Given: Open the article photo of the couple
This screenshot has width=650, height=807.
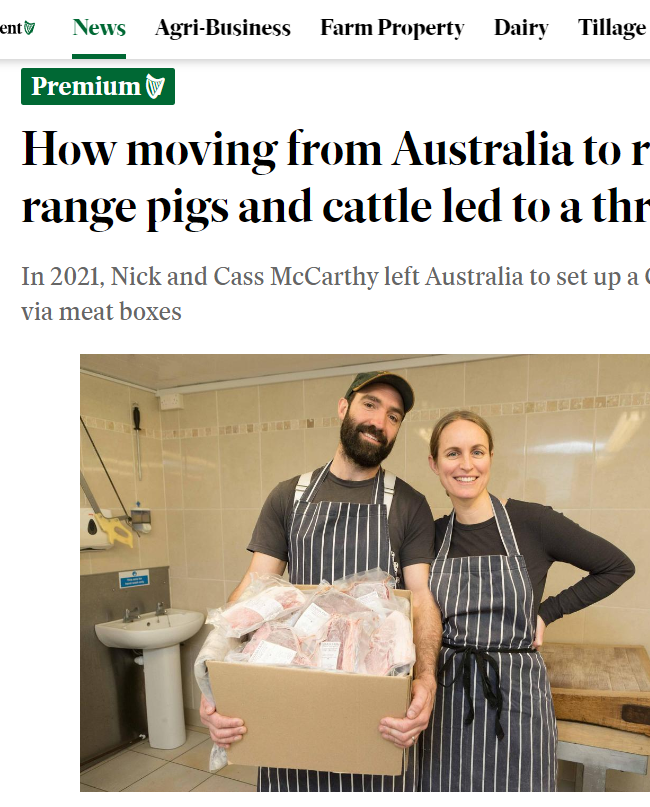Looking at the screenshot, I should pos(365,572).
